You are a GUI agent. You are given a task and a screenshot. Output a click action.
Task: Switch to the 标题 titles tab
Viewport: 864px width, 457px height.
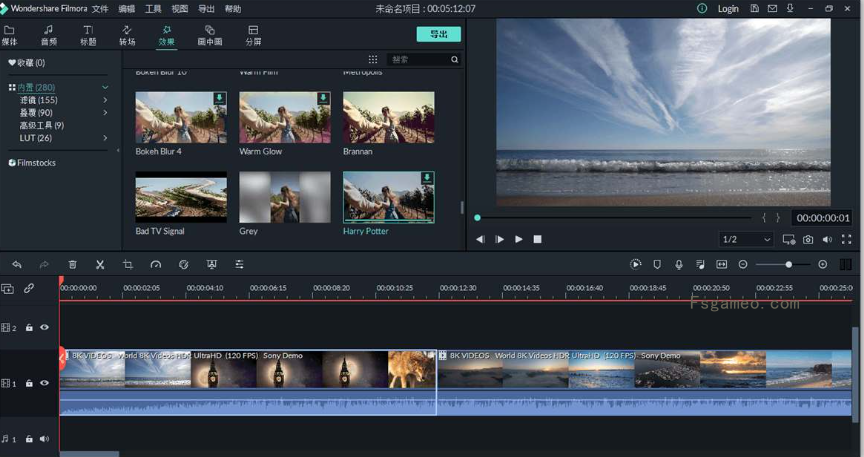tap(88, 35)
